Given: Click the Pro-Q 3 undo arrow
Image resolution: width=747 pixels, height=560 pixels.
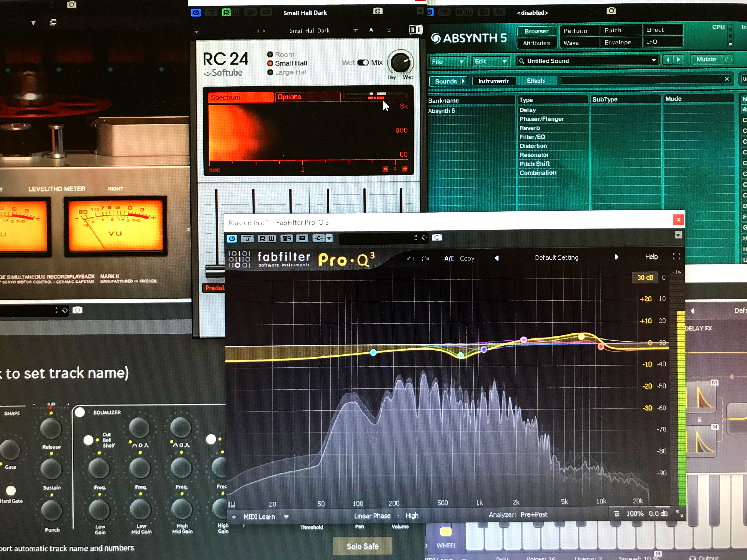Looking at the screenshot, I should pos(410,259).
